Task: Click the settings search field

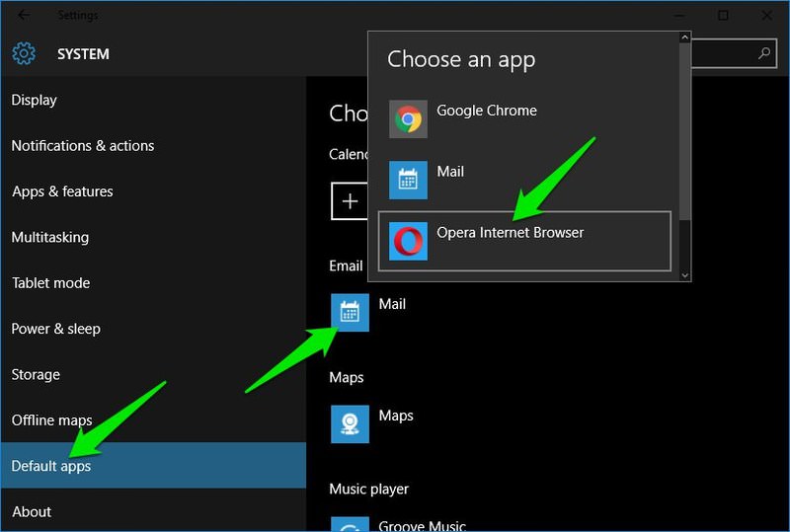Action: [734, 53]
